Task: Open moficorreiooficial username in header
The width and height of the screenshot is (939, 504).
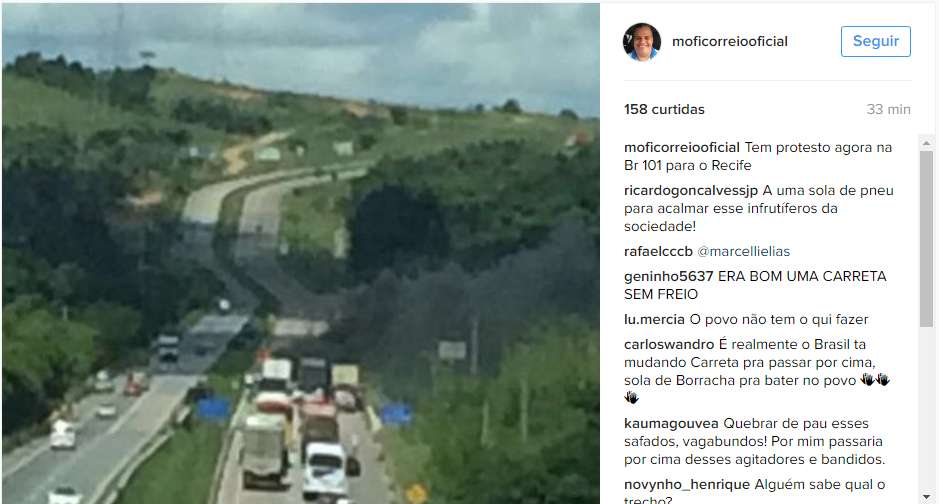Action: 729,41
